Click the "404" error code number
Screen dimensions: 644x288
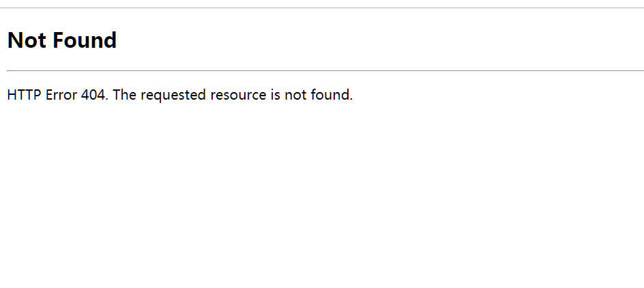(93, 95)
